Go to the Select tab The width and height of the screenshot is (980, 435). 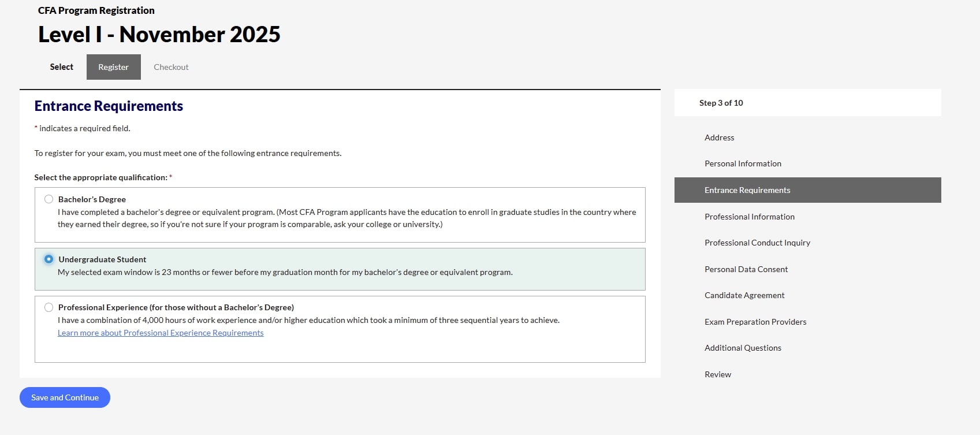coord(61,67)
